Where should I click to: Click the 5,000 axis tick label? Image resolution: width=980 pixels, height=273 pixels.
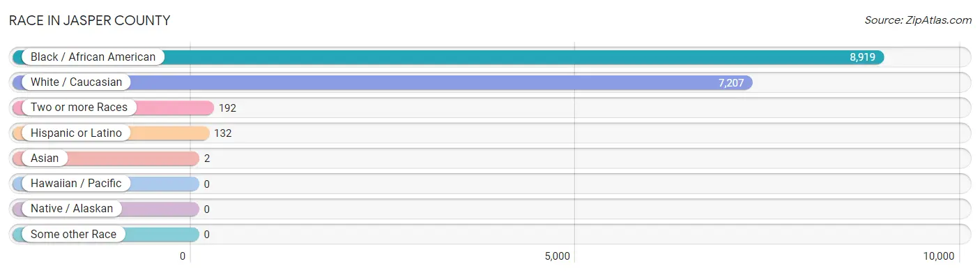coord(557,256)
